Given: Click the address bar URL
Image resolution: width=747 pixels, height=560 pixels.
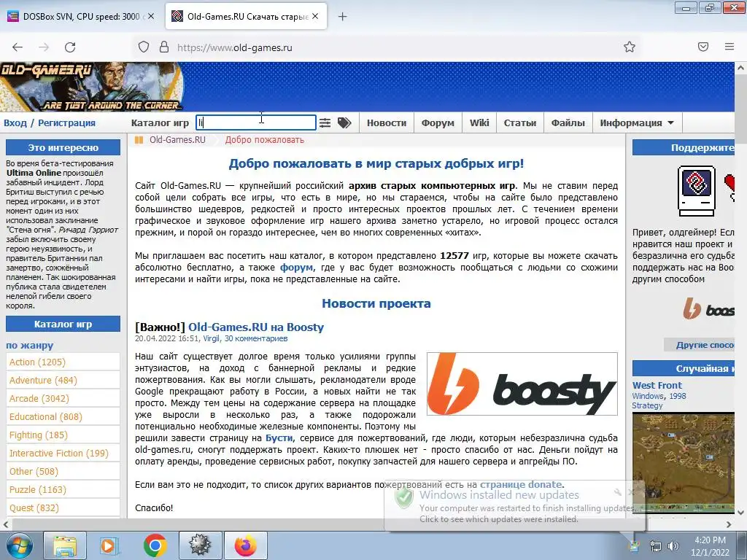Looking at the screenshot, I should click(x=234, y=47).
